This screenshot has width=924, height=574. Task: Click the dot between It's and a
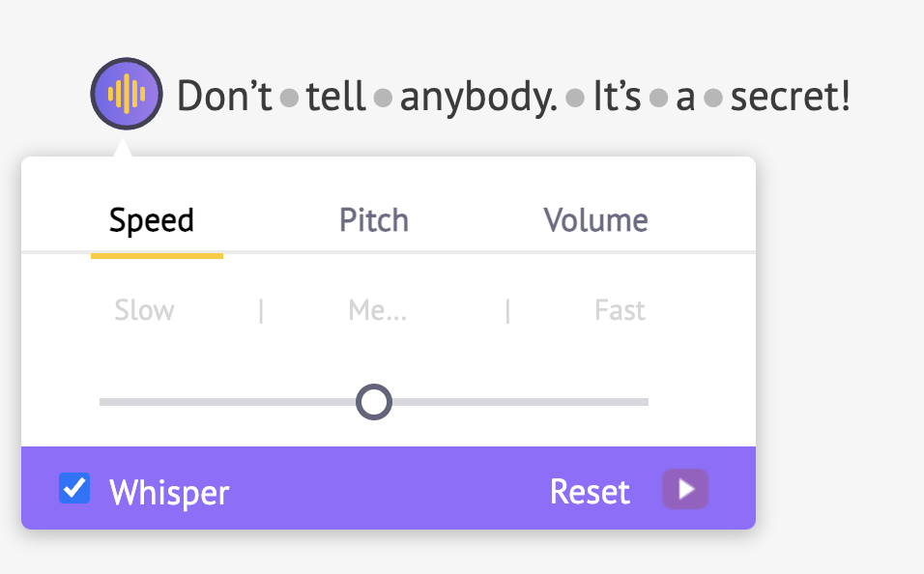click(659, 98)
